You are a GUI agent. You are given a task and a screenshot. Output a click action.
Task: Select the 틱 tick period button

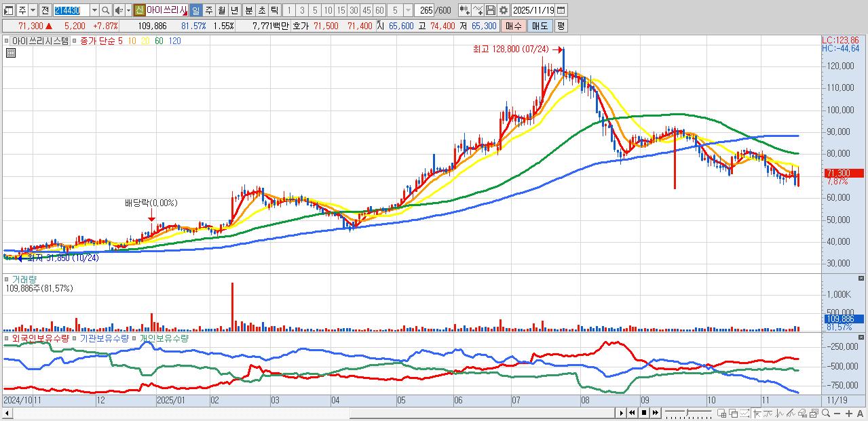point(274,10)
